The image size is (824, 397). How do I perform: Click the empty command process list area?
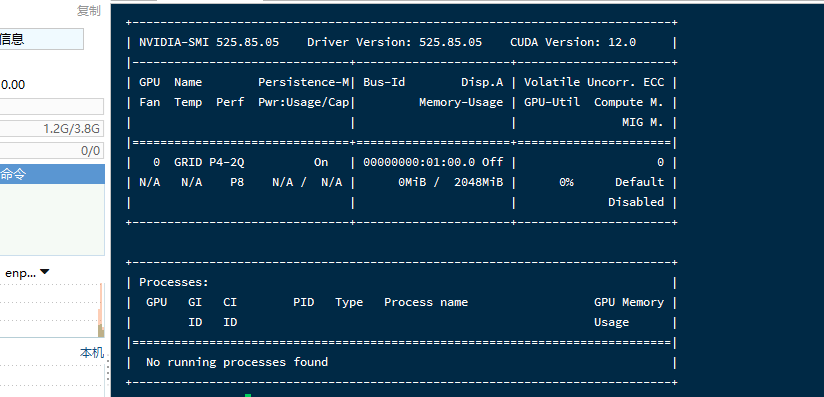[52, 219]
